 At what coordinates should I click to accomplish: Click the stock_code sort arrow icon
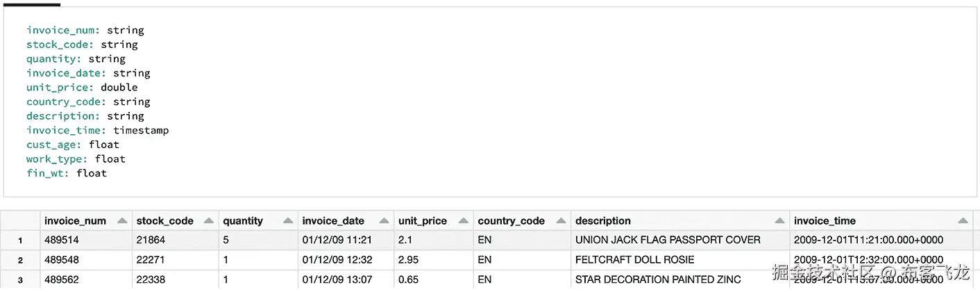[208, 221]
